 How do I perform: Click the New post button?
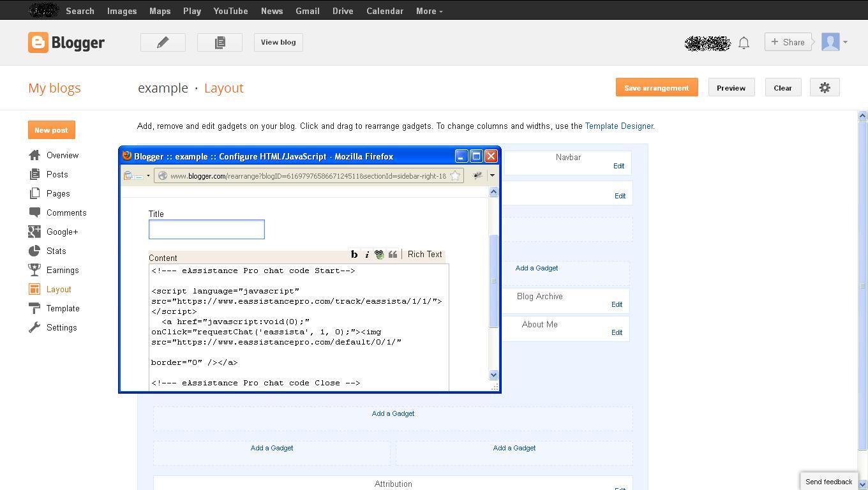coord(51,130)
